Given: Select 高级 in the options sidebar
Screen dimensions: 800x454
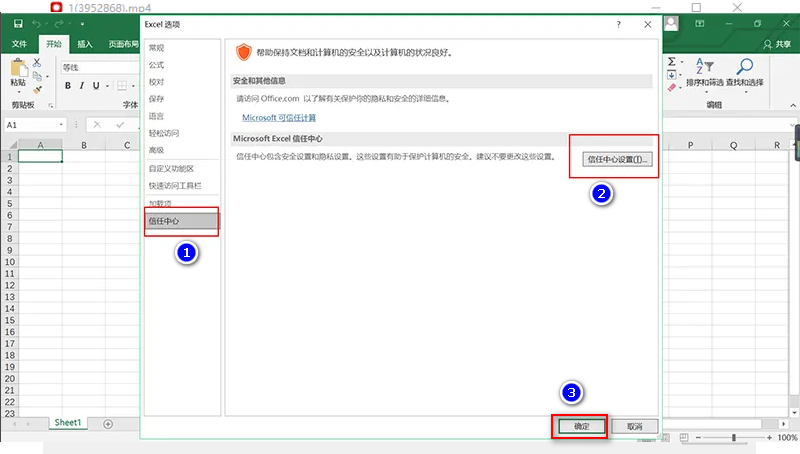Looking at the screenshot, I should coord(157,150).
